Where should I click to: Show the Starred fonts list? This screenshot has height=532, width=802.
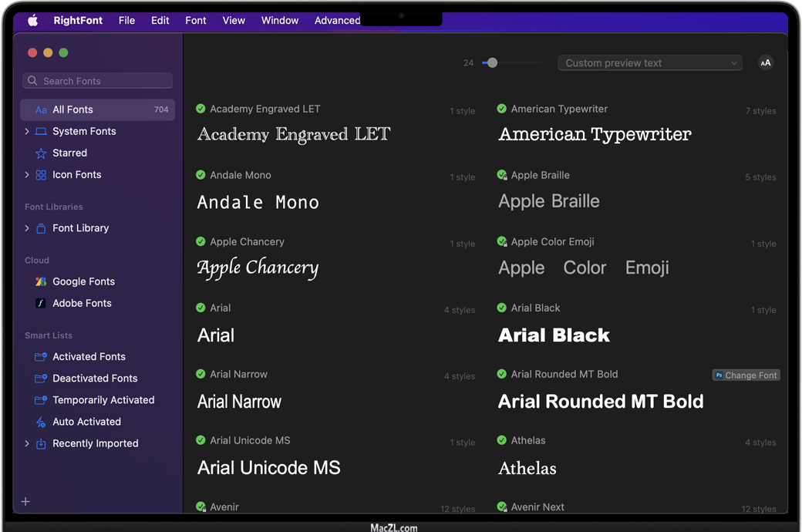(x=69, y=153)
